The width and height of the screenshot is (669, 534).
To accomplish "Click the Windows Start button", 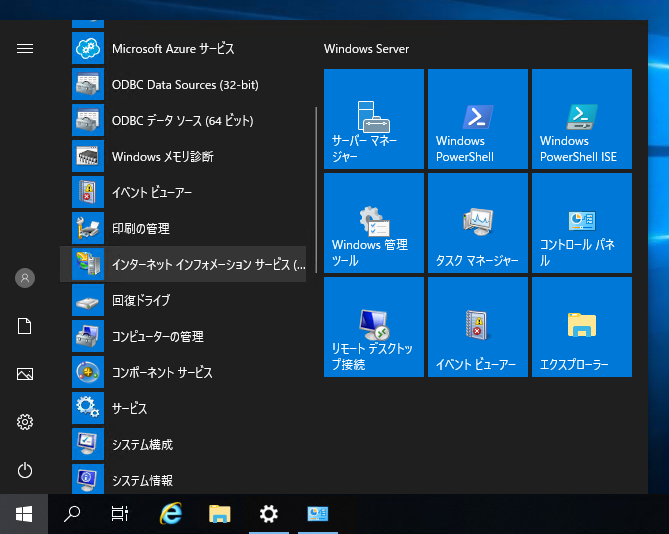I will pos(24,514).
